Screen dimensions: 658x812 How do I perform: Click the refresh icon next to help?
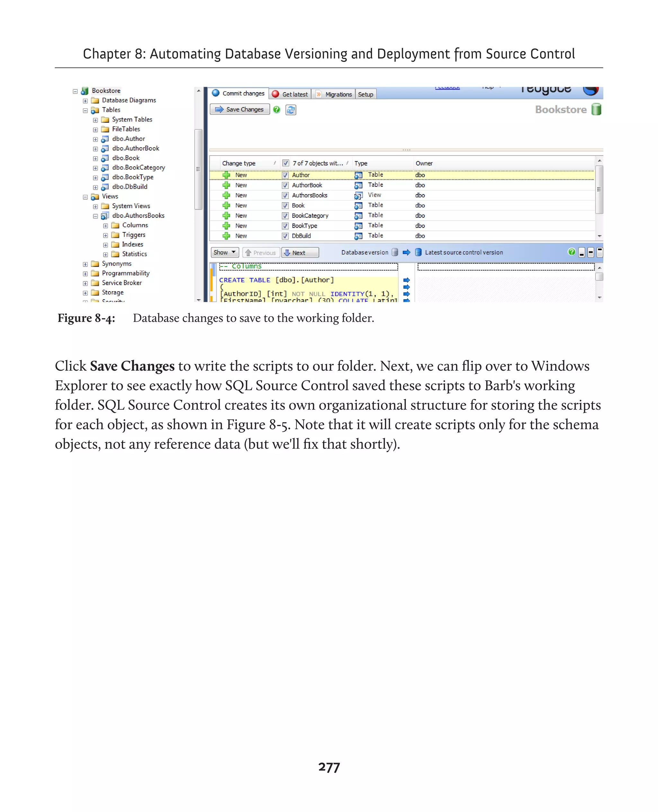(291, 110)
